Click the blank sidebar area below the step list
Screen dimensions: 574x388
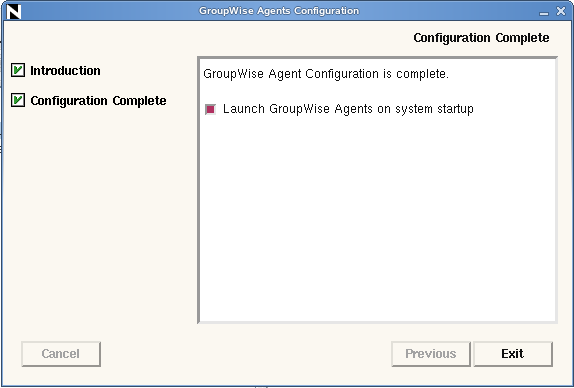point(99,220)
